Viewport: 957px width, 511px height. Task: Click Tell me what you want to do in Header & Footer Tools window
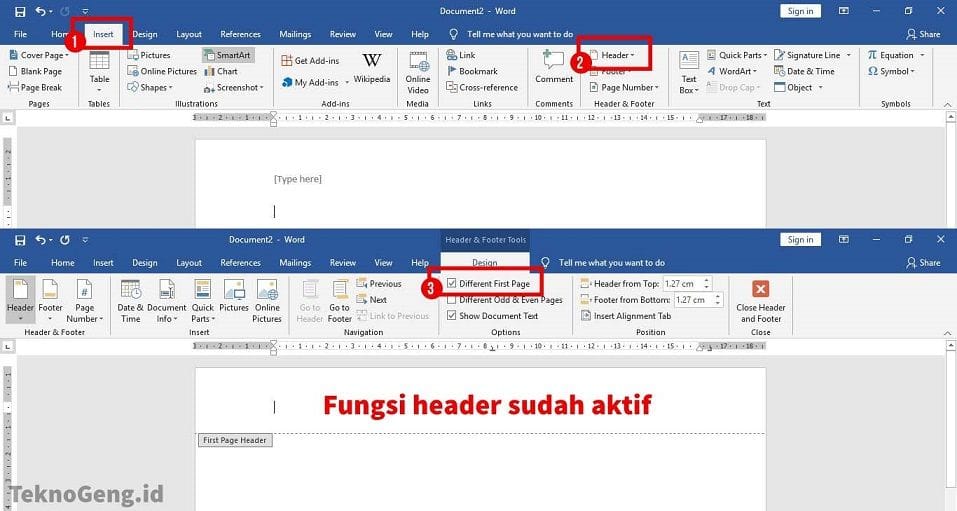click(x=612, y=263)
